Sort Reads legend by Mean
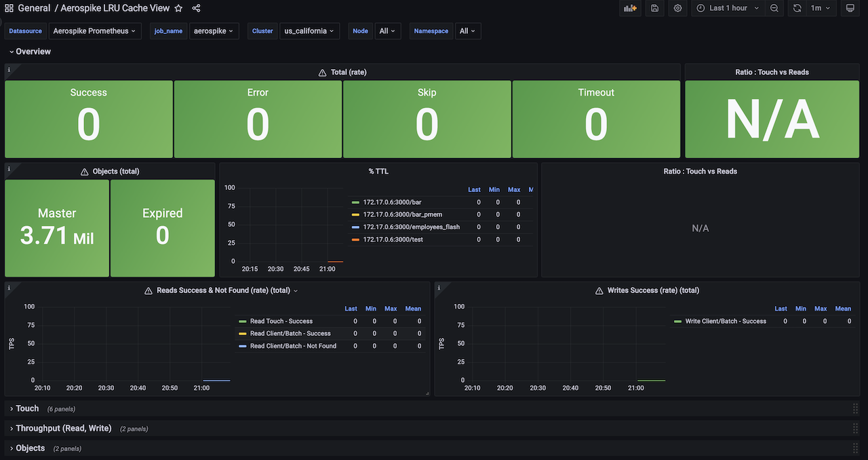The image size is (868, 460). (x=413, y=309)
